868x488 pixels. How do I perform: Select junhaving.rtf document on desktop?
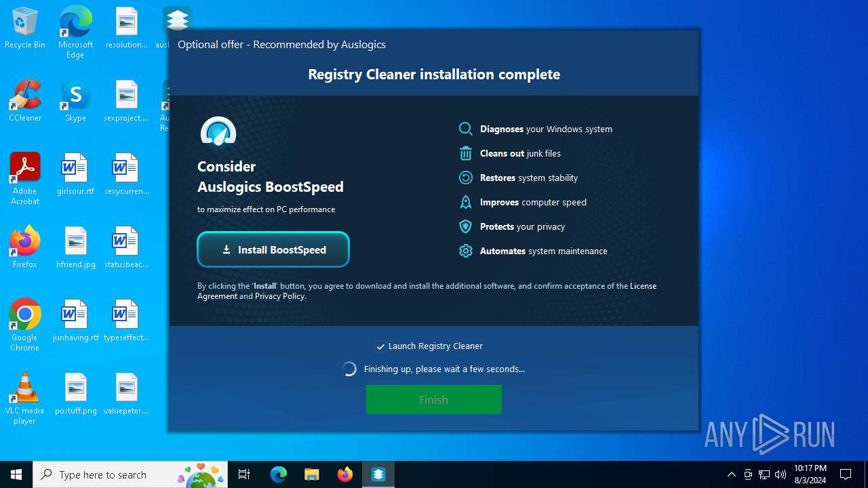coord(75,321)
